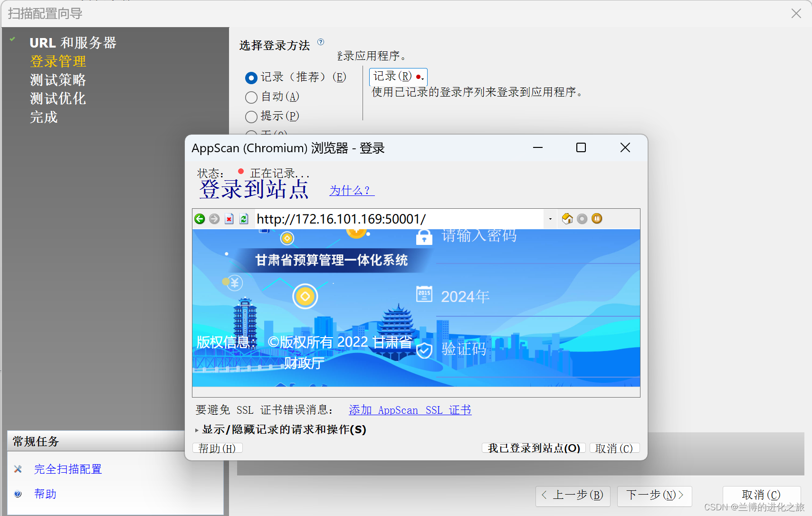Click the back navigation arrow in the embedded browser
The height and width of the screenshot is (516, 812).
200,219
